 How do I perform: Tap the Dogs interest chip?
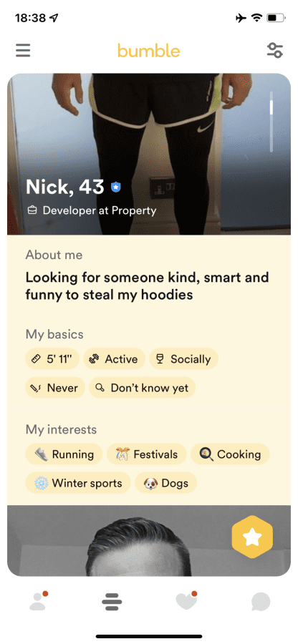(x=166, y=483)
